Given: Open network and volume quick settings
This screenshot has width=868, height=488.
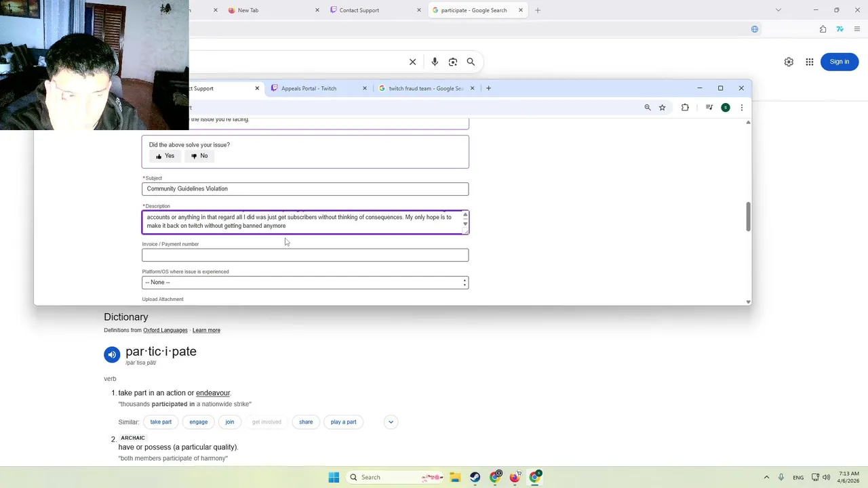Looking at the screenshot, I should coord(821,477).
